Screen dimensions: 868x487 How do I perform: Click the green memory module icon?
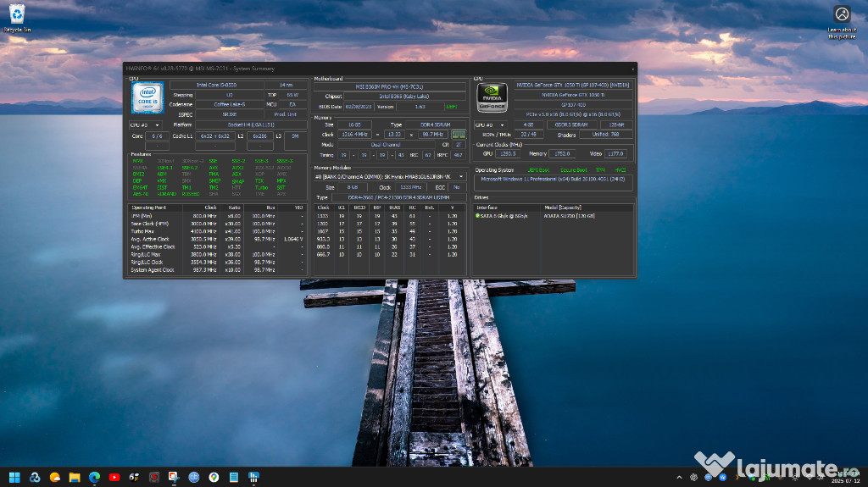click(x=459, y=135)
